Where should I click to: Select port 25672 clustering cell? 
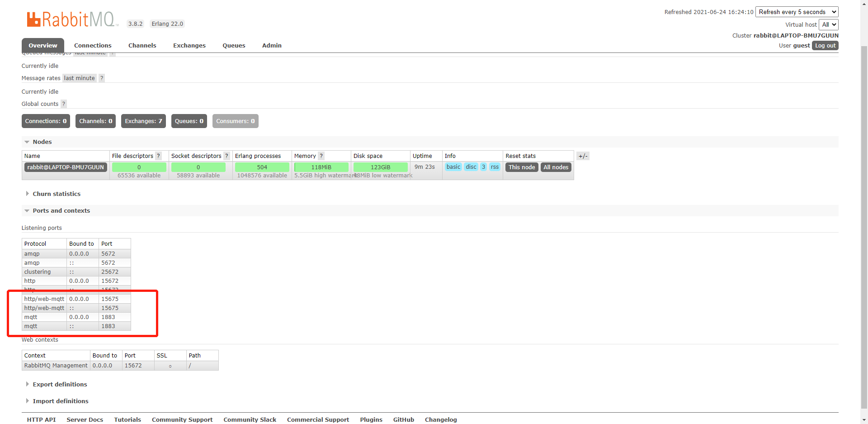[x=115, y=272]
